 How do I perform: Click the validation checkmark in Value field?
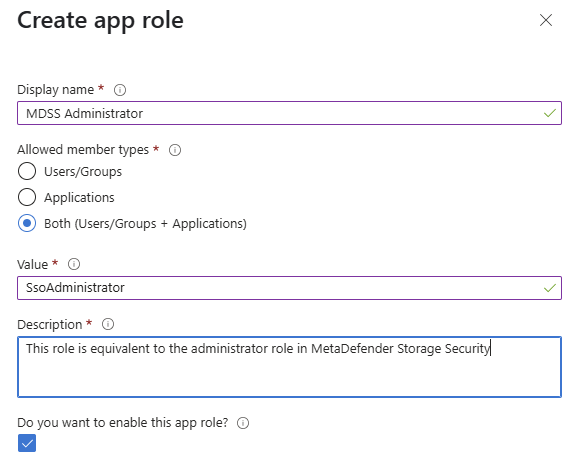tap(550, 288)
